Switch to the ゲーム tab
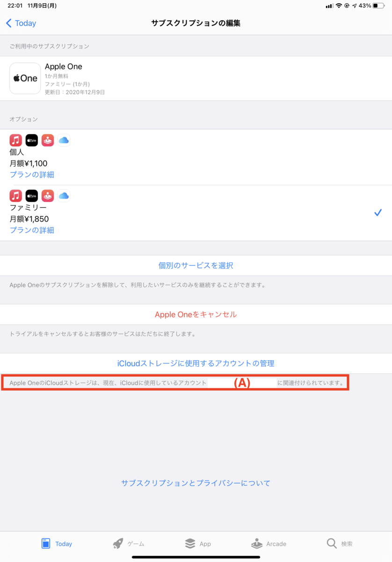The image size is (392, 562). [x=129, y=544]
